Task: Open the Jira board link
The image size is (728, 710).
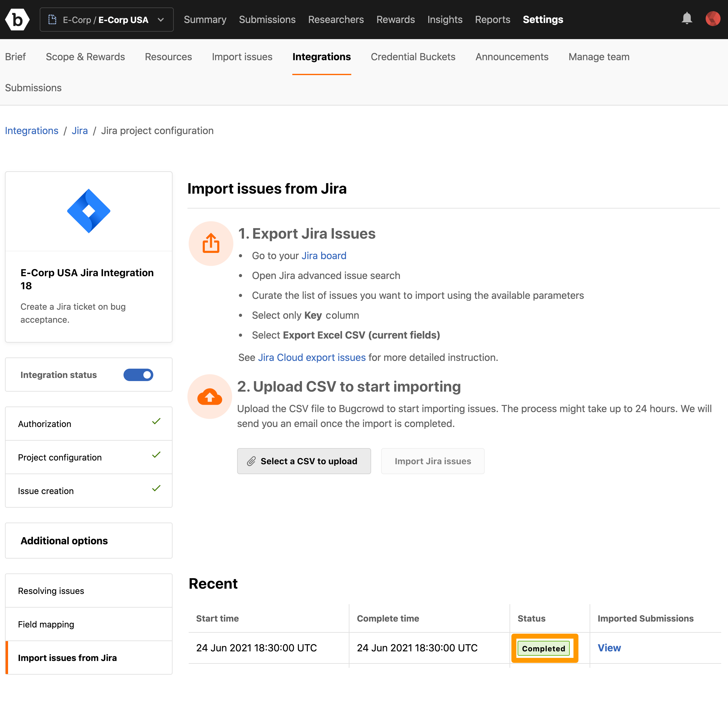Action: pyautogui.click(x=324, y=255)
